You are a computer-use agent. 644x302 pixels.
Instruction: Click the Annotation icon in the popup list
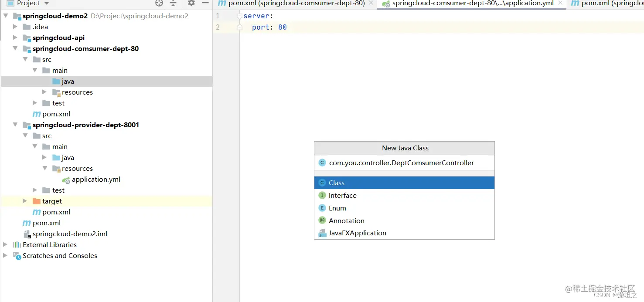click(322, 221)
